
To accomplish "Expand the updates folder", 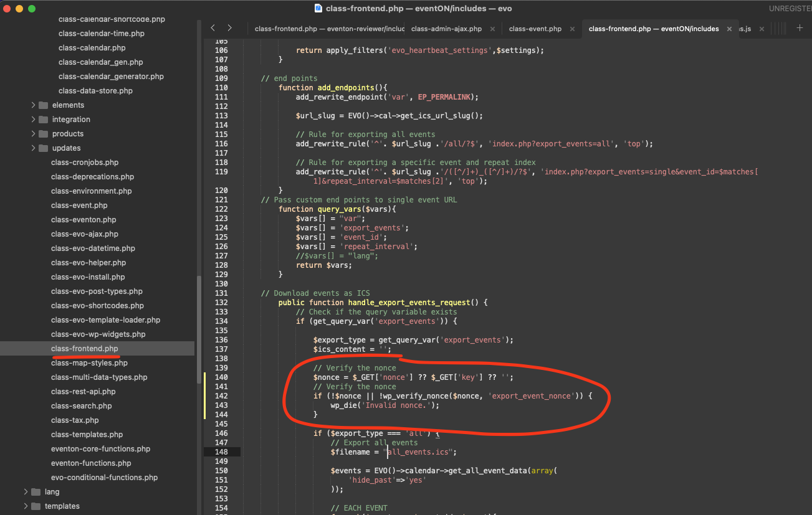I will [x=34, y=148].
